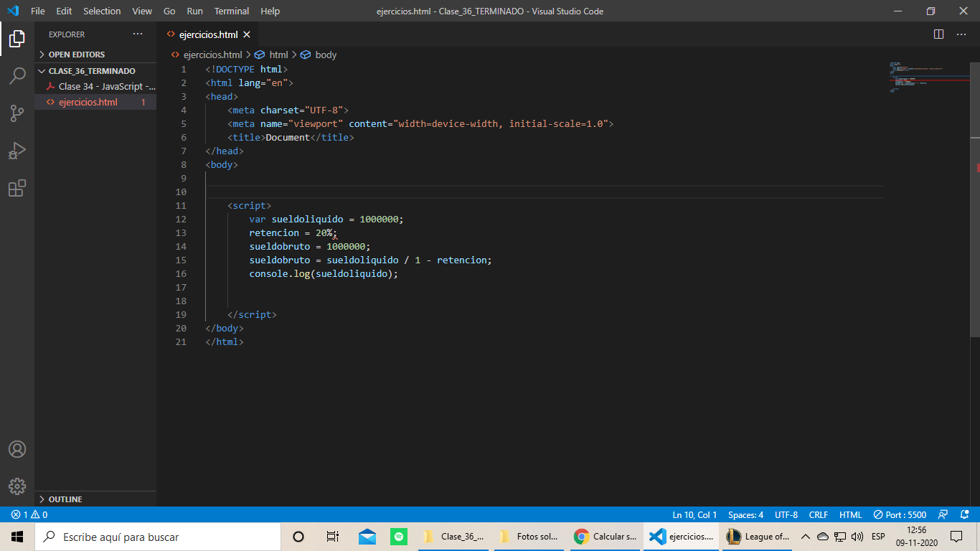This screenshot has width=980, height=551.
Task: Open the notifications bell in status bar
Action: 963,514
